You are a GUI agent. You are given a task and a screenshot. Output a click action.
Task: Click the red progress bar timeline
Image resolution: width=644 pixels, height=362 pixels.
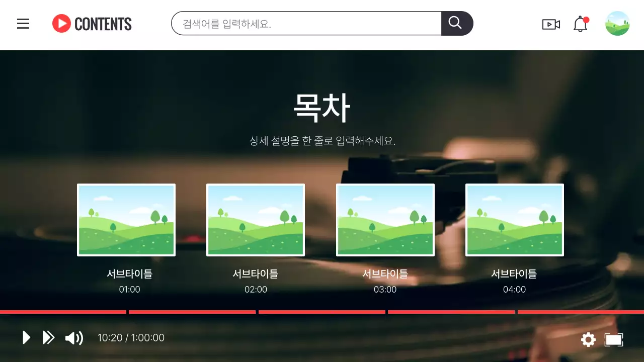pyautogui.click(x=322, y=313)
